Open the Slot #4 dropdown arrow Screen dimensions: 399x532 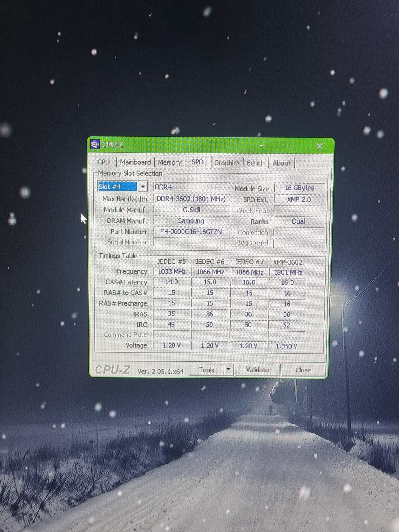point(143,187)
